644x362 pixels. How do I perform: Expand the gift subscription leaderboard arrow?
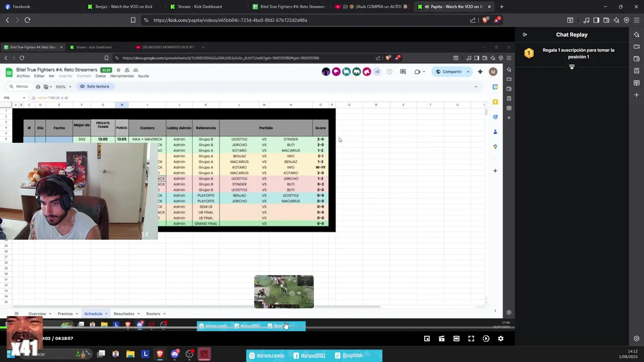572,67
